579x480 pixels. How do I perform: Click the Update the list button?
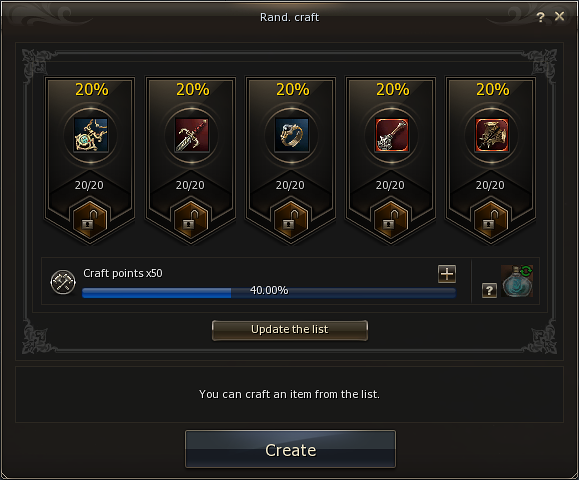tap(290, 330)
